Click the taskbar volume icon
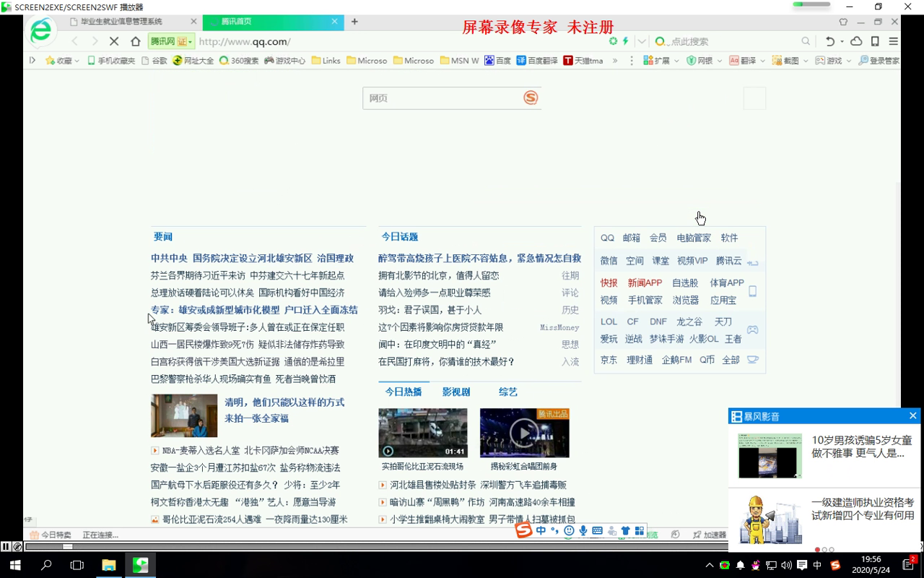The image size is (924, 578). pos(786,565)
